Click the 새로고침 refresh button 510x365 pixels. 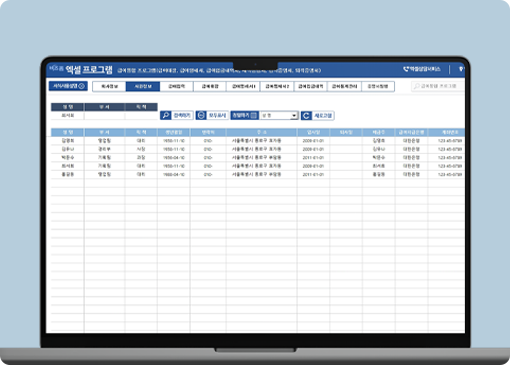(318, 115)
